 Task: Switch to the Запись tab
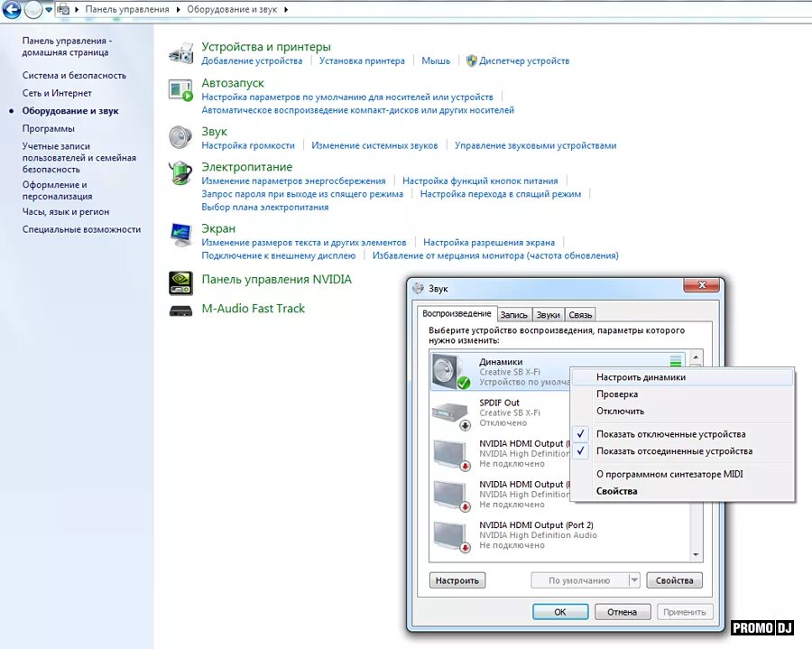513,314
